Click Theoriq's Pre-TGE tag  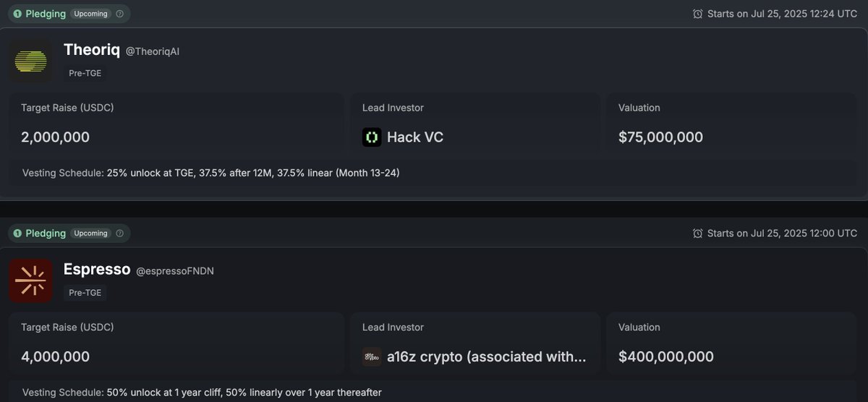[x=85, y=73]
